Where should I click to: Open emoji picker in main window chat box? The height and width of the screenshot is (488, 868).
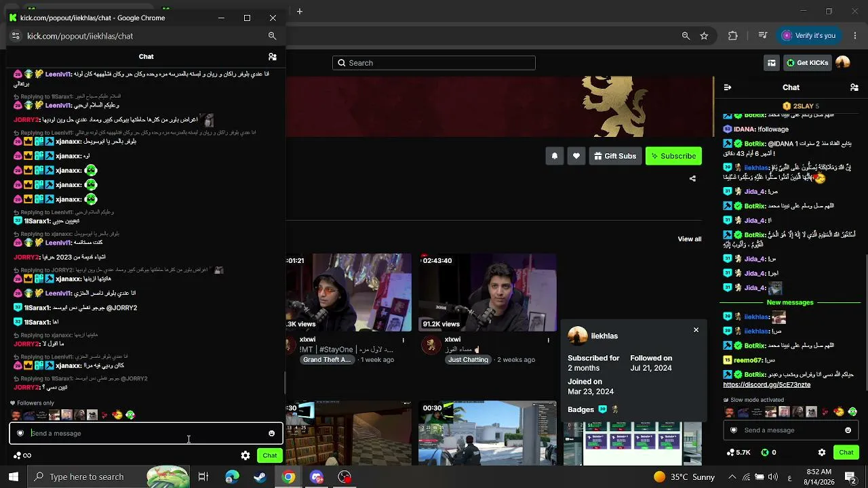click(848, 430)
